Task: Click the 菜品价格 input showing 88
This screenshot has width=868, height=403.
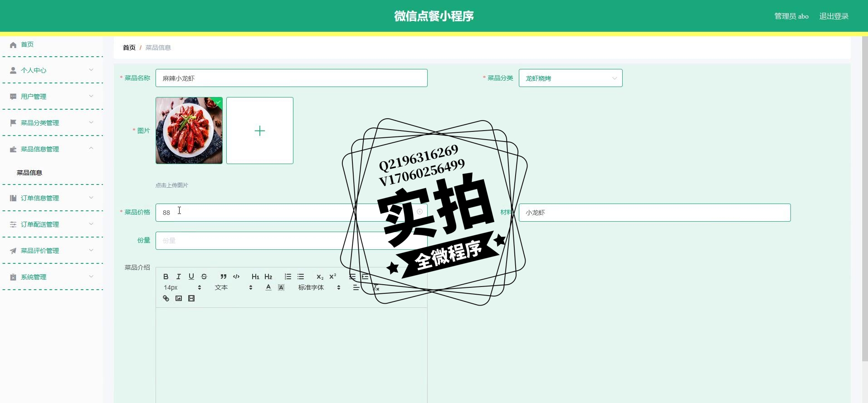Action: (x=291, y=213)
